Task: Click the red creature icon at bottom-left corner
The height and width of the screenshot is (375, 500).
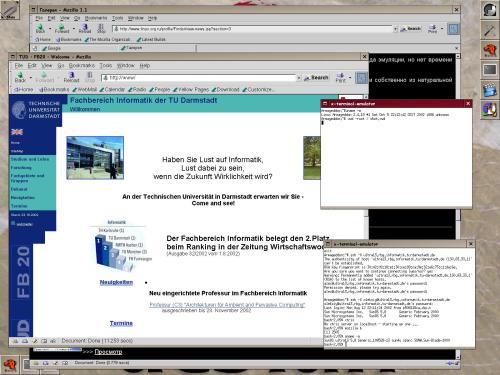Action: tap(10, 365)
